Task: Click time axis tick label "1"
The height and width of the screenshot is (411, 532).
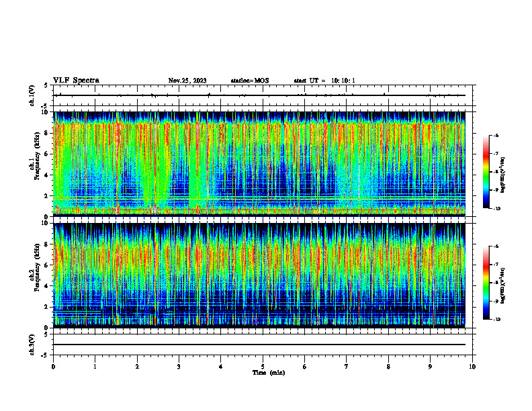Action: click(x=95, y=367)
